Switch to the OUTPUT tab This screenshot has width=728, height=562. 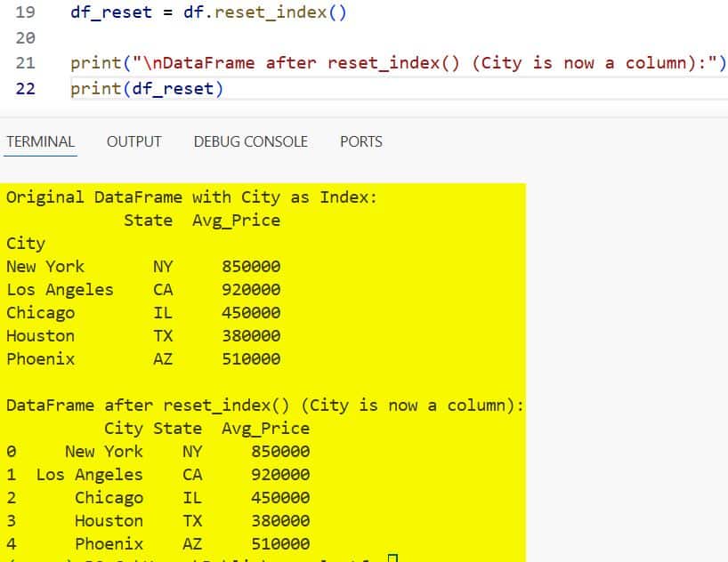click(x=133, y=141)
